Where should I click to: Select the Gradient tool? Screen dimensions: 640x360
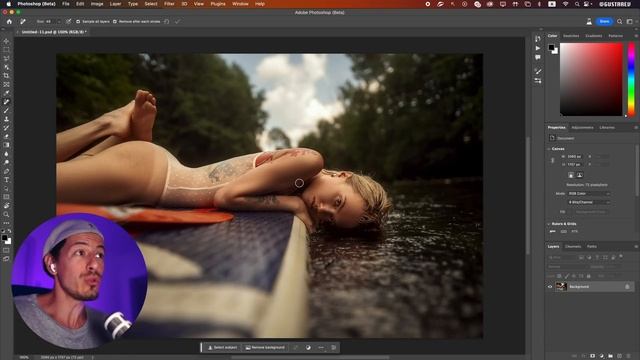point(6,145)
